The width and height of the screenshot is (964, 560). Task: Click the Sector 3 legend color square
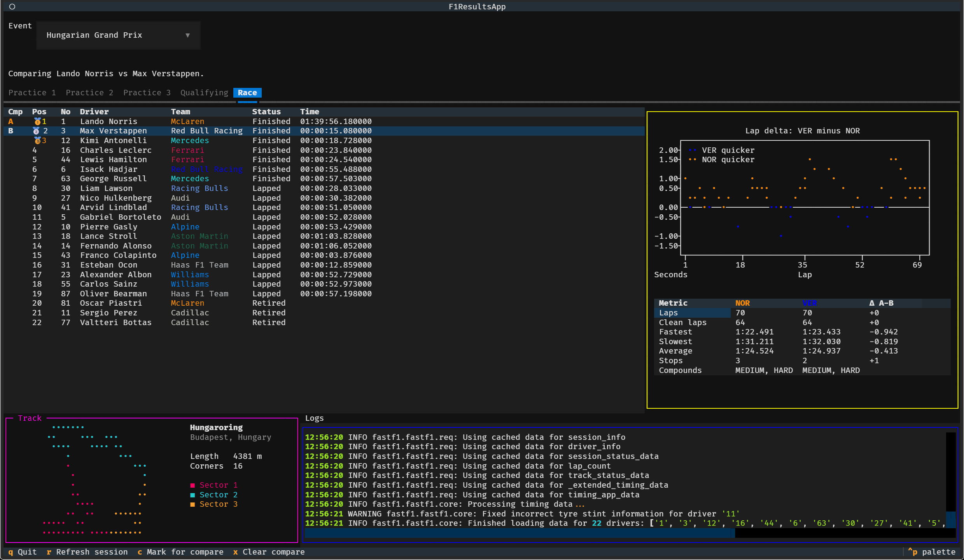pyautogui.click(x=192, y=504)
